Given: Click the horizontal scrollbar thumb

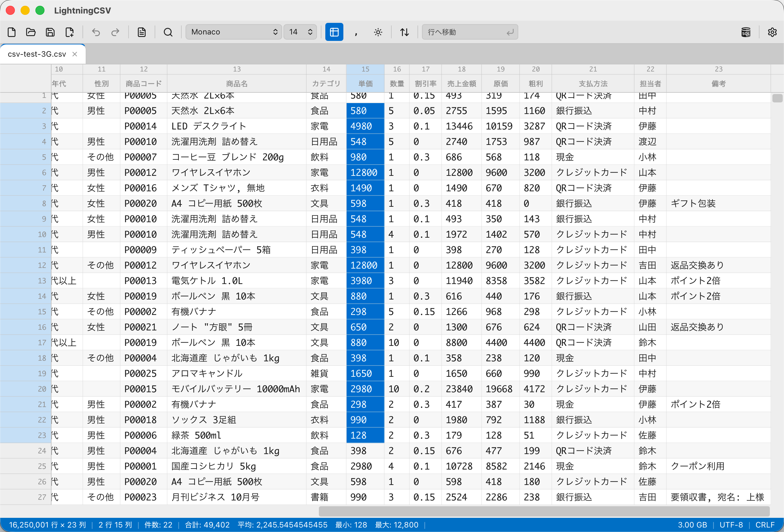Looking at the screenshot, I should coord(544,511).
